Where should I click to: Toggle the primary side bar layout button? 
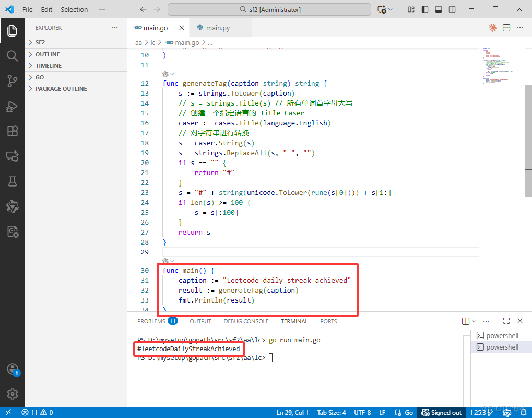tap(425, 9)
